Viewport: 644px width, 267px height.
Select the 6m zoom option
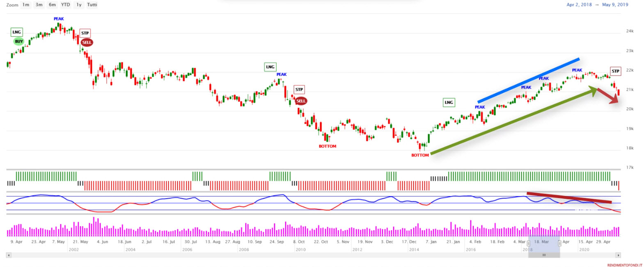(52, 5)
